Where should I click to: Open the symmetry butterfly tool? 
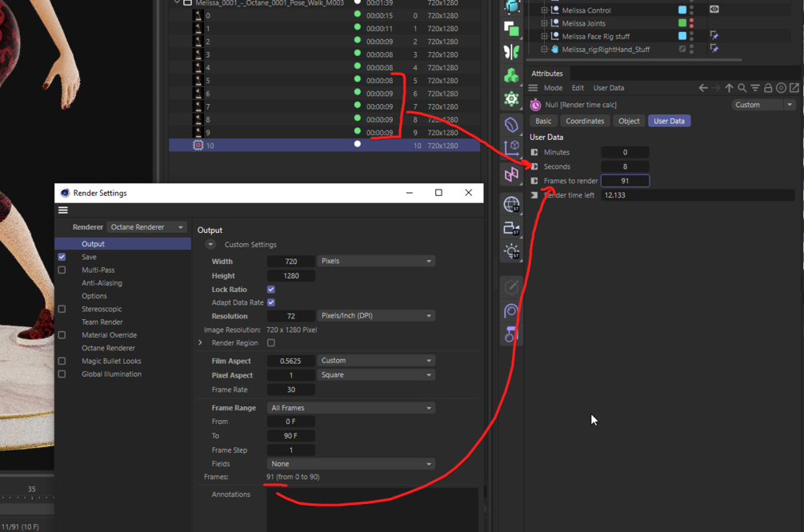(x=511, y=52)
